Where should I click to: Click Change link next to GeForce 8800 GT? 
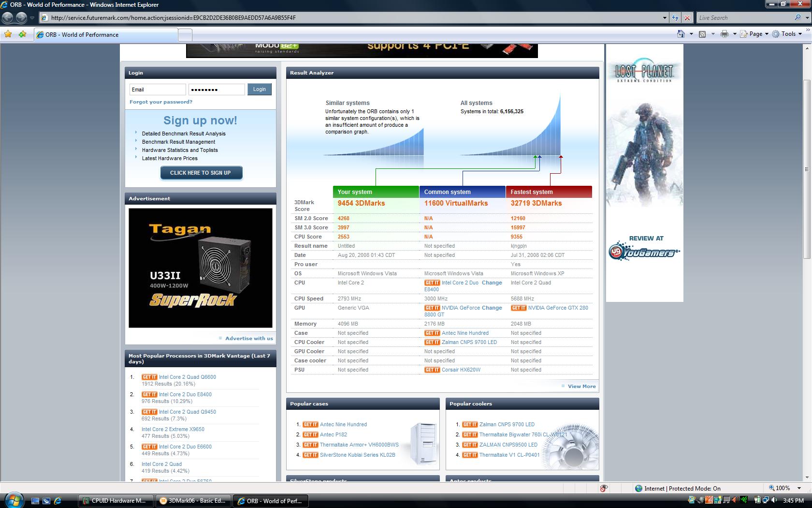coord(492,308)
